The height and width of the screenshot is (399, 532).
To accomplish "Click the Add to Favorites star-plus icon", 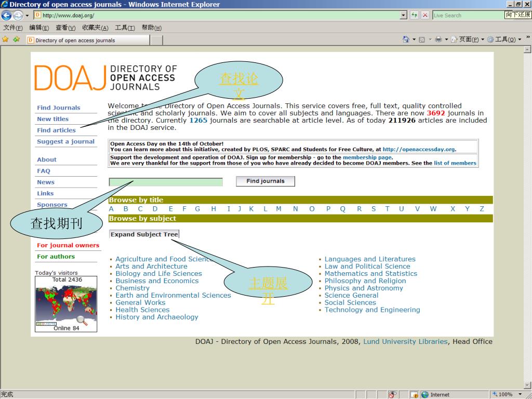I will pyautogui.click(x=16, y=39).
